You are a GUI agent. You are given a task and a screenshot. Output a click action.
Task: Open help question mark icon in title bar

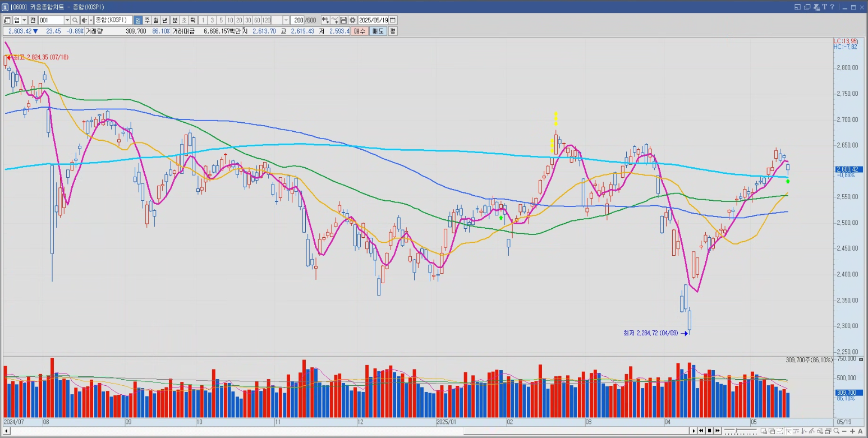(833, 7)
